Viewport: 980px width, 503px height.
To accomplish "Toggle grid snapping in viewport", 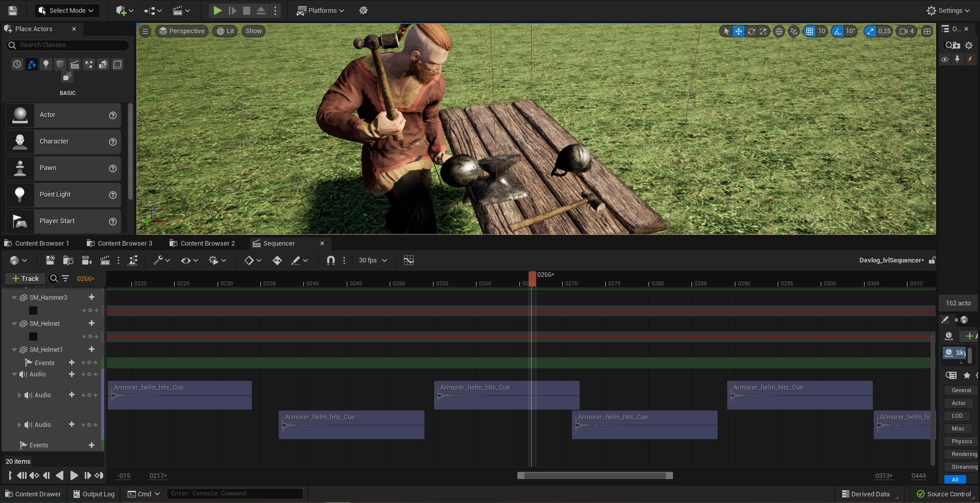I will point(809,31).
